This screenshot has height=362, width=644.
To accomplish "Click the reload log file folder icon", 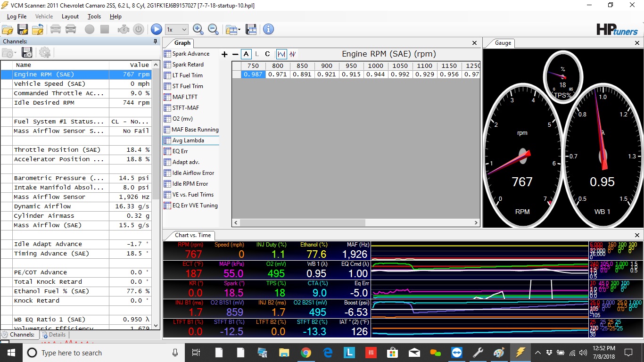I will [x=38, y=29].
